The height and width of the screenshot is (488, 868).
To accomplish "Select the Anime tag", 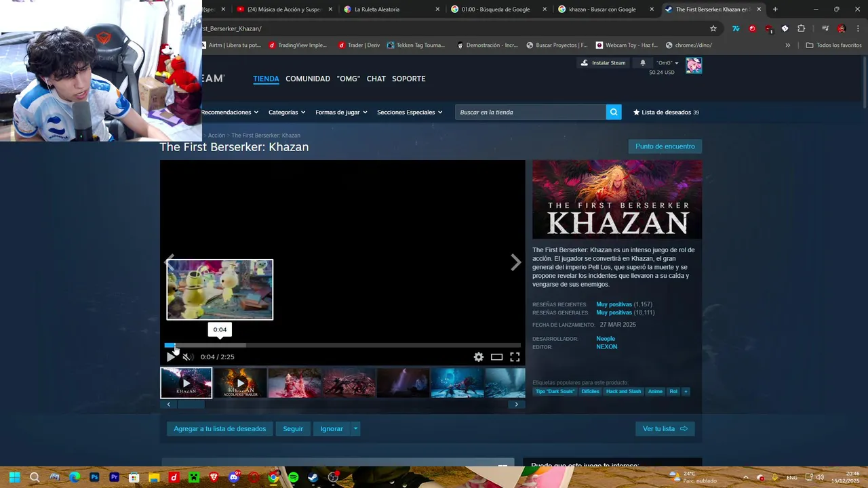I will (x=655, y=391).
